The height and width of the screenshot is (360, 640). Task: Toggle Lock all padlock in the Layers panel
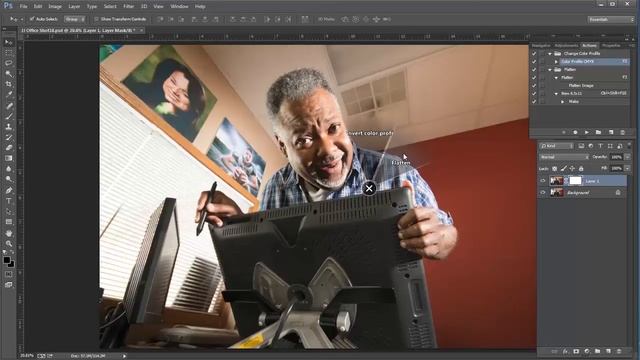point(581,168)
